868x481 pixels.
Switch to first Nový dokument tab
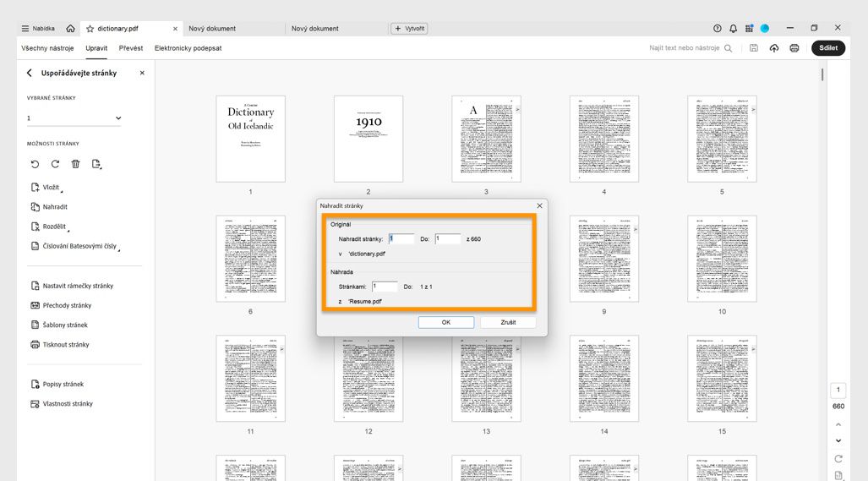tap(212, 28)
